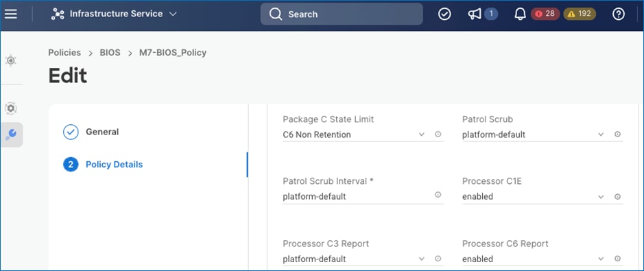The image size is (644, 271).
Task: Click the sidebar gear operate icon
Action: 11,108
